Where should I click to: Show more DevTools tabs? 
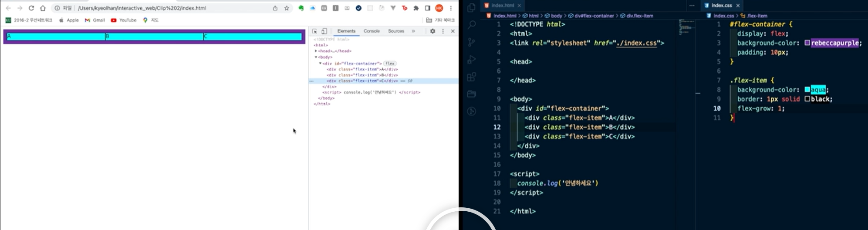[413, 31]
